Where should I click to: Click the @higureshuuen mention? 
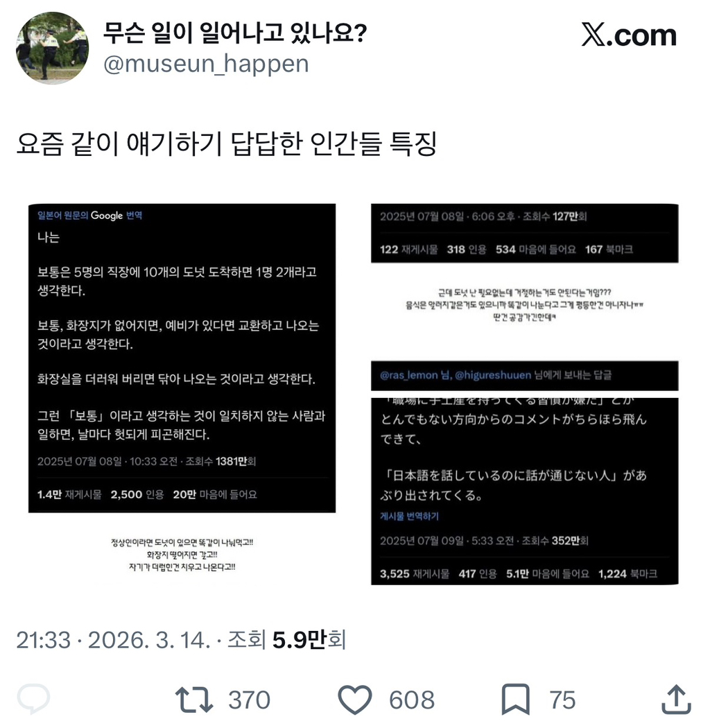point(493,375)
